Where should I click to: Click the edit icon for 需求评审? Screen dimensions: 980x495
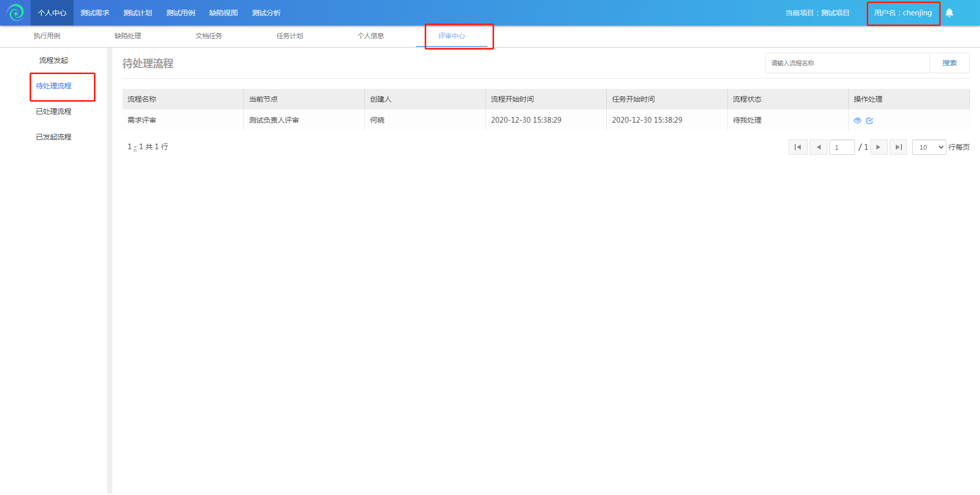870,121
